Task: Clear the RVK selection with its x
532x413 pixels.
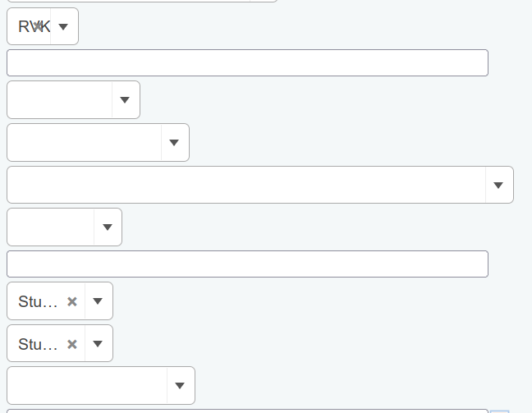Action: click(x=38, y=26)
